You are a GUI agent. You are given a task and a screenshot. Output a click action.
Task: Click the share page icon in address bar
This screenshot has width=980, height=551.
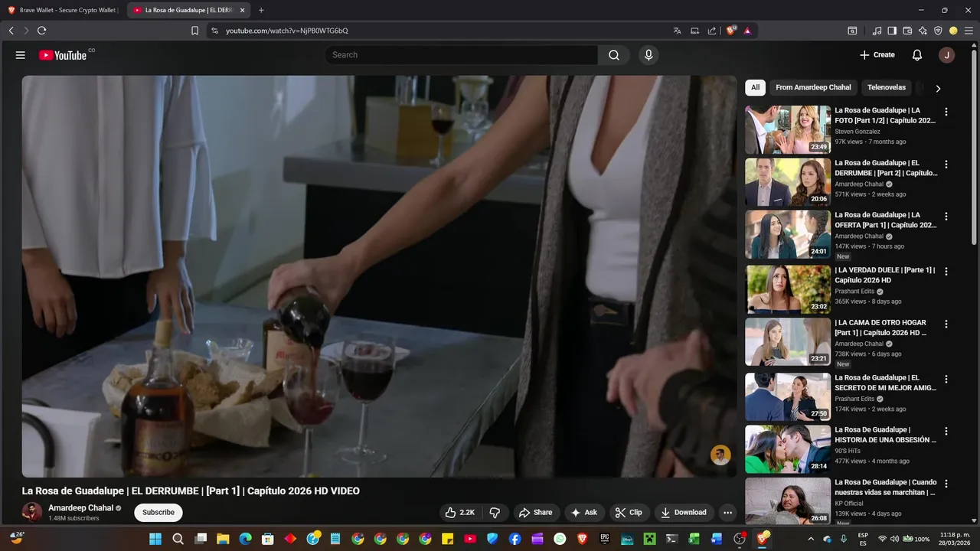(712, 31)
